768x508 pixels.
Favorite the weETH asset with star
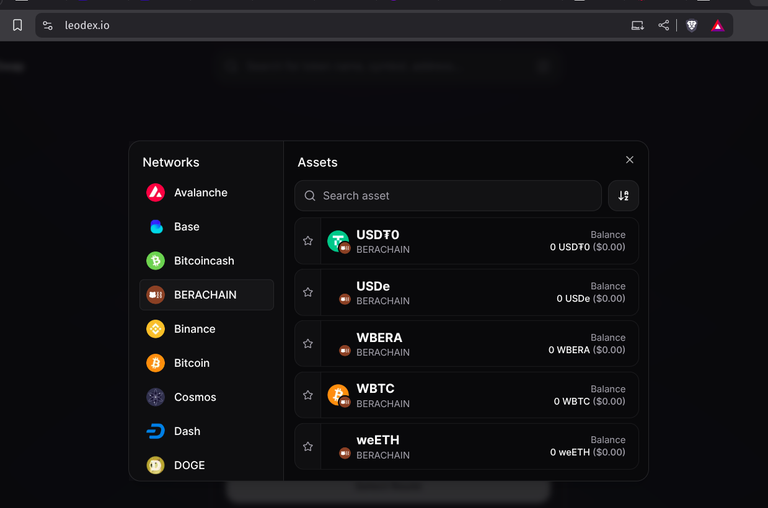click(308, 446)
